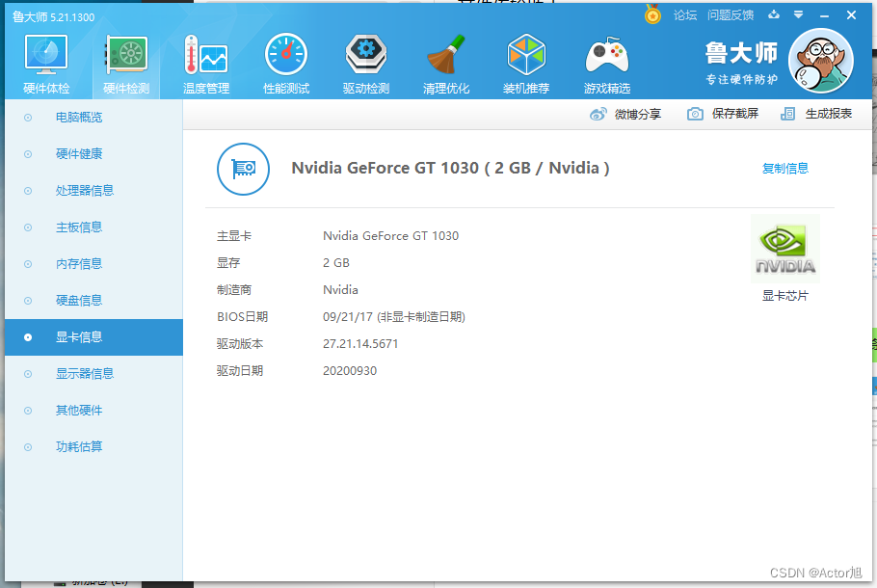Click the bullet beside 主板信息
This screenshot has width=877, height=588.
coord(28,227)
